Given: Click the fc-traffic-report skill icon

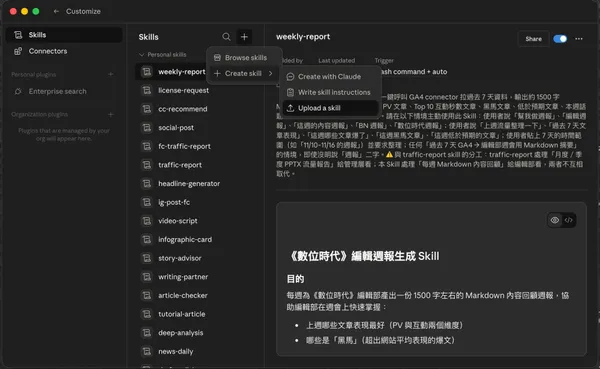Looking at the screenshot, I should pyautogui.click(x=147, y=146).
